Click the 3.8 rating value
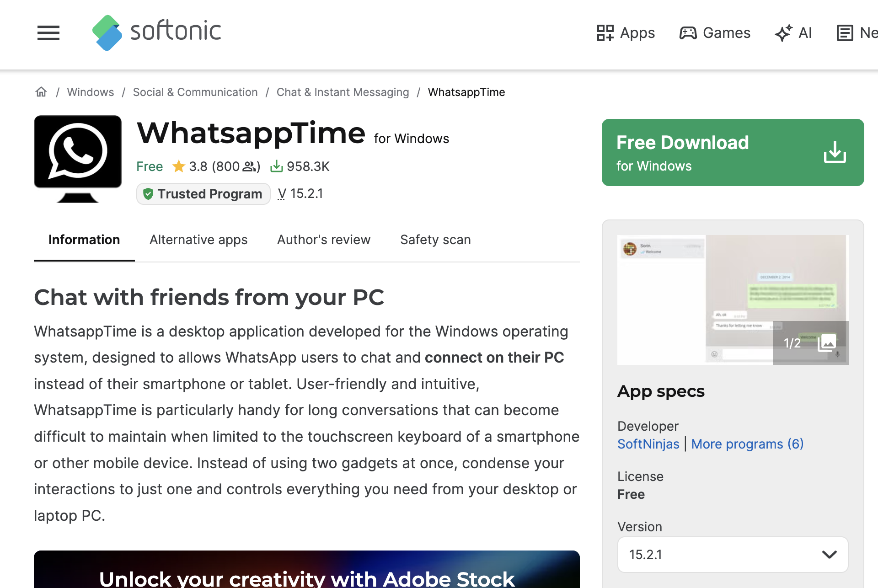The image size is (878, 588). (x=198, y=166)
